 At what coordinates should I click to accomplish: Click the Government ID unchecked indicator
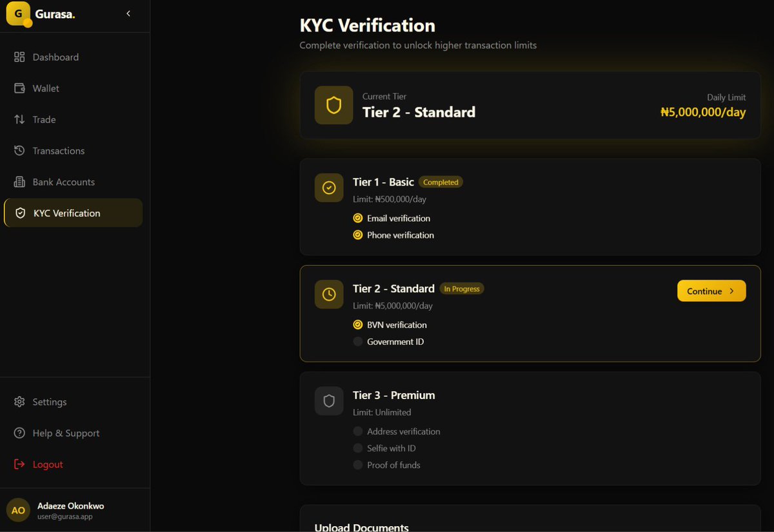[x=358, y=342]
